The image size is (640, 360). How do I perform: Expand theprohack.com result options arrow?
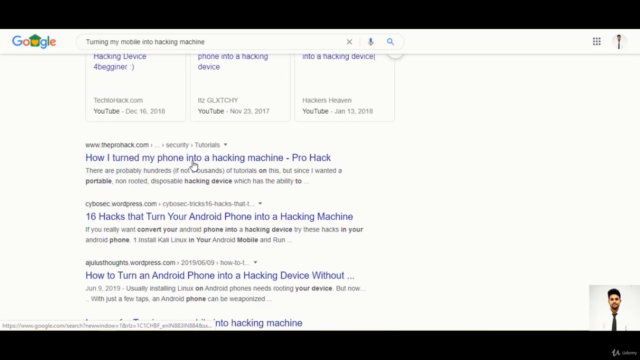[x=225, y=145]
